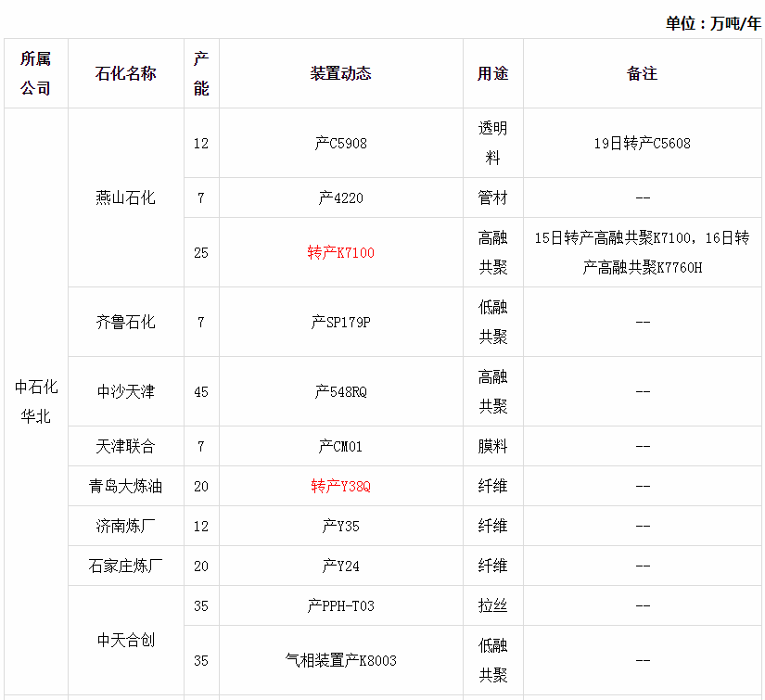This screenshot has width=765, height=700.
Task: Click the -- remark in the 产CM01 row
Action: 642,446
